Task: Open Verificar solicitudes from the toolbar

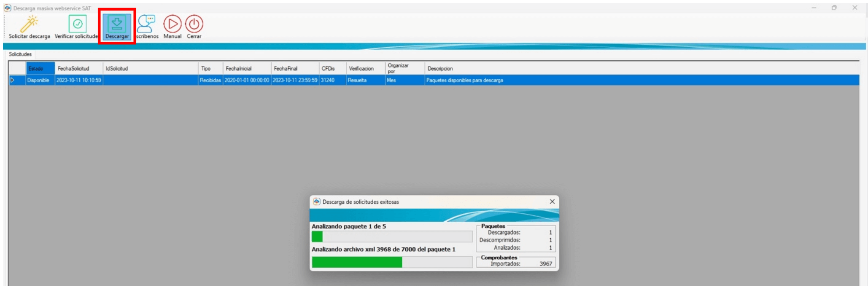Action: 77,24
